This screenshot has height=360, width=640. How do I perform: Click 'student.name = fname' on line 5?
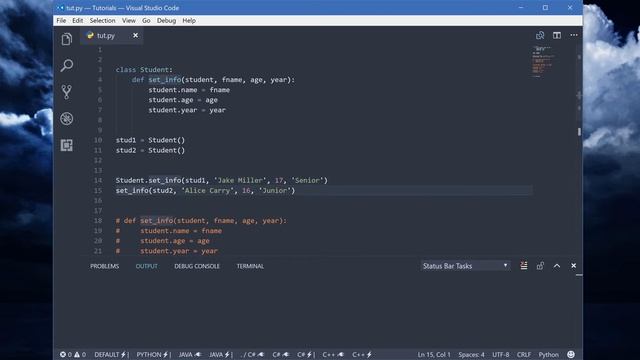coord(189,90)
